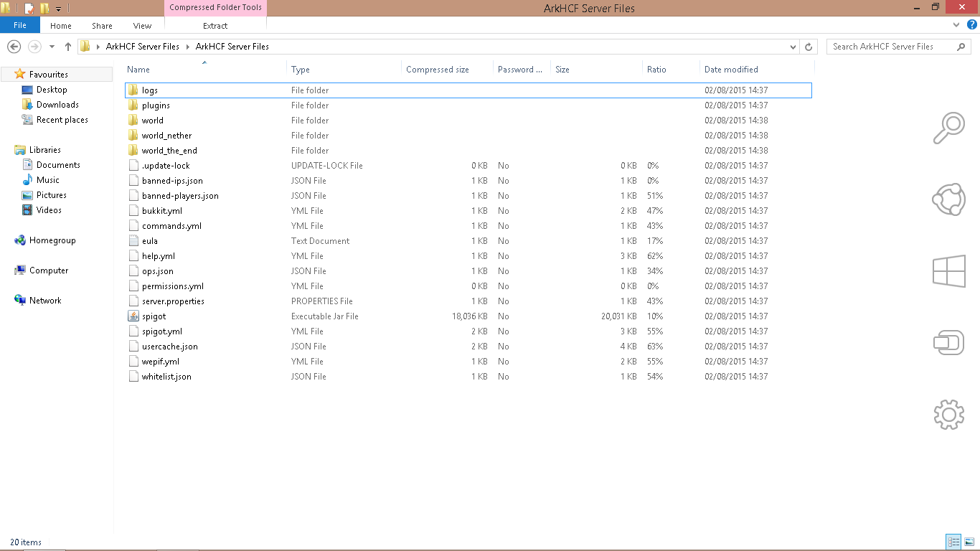Open the Home ribbon tab
980x551 pixels.
pyautogui.click(x=61, y=26)
